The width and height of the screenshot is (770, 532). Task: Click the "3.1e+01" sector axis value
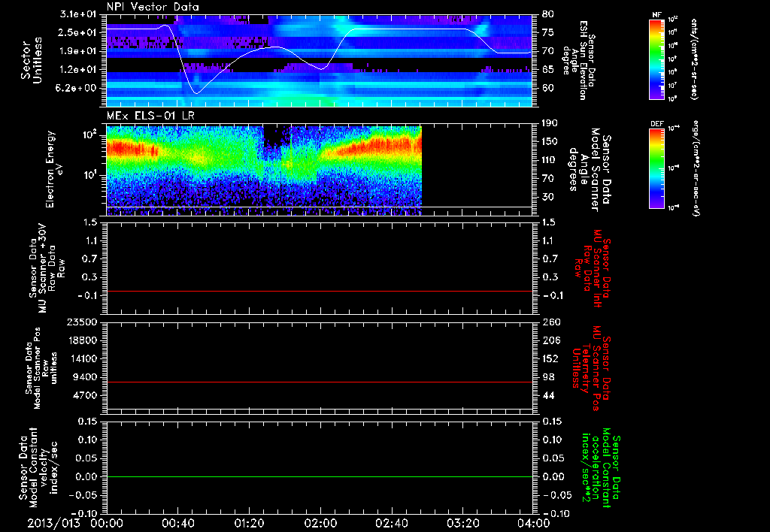click(x=78, y=14)
